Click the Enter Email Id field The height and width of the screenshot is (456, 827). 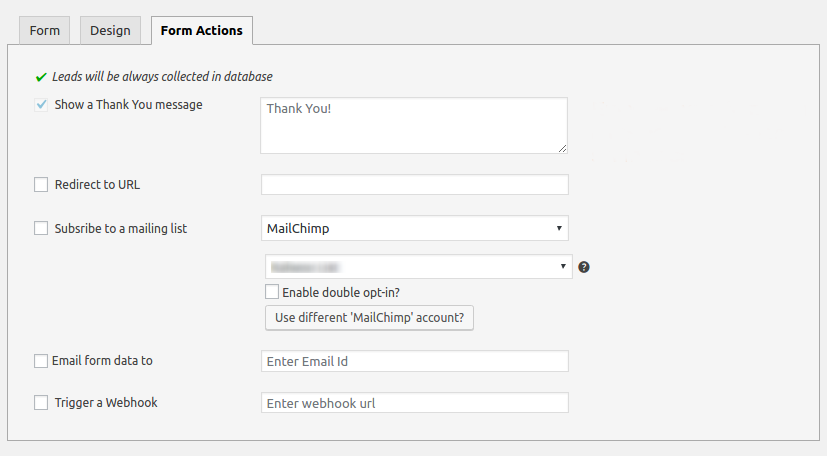pyautogui.click(x=414, y=361)
